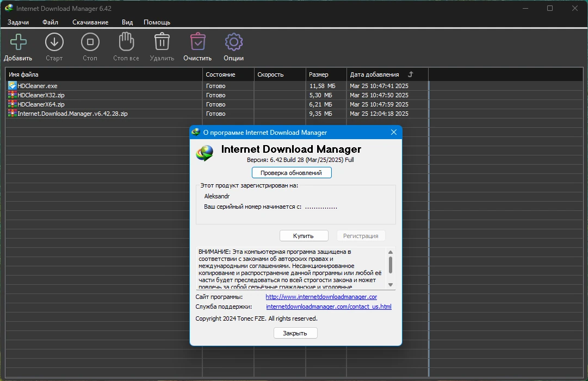Click the Стоп все hand icon
Screen dimensions: 588x381
tap(126, 42)
